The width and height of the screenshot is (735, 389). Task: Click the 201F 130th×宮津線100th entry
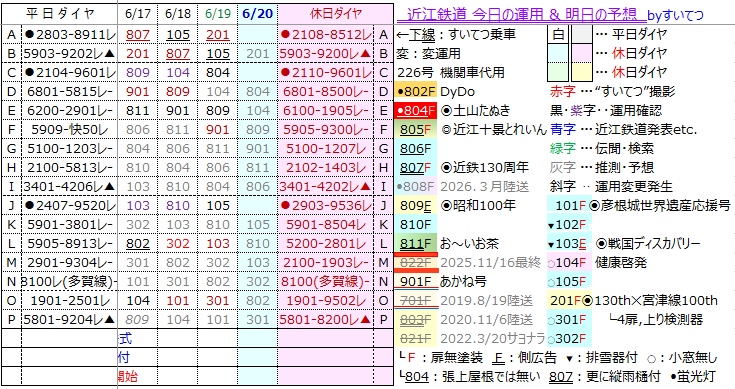(633, 300)
